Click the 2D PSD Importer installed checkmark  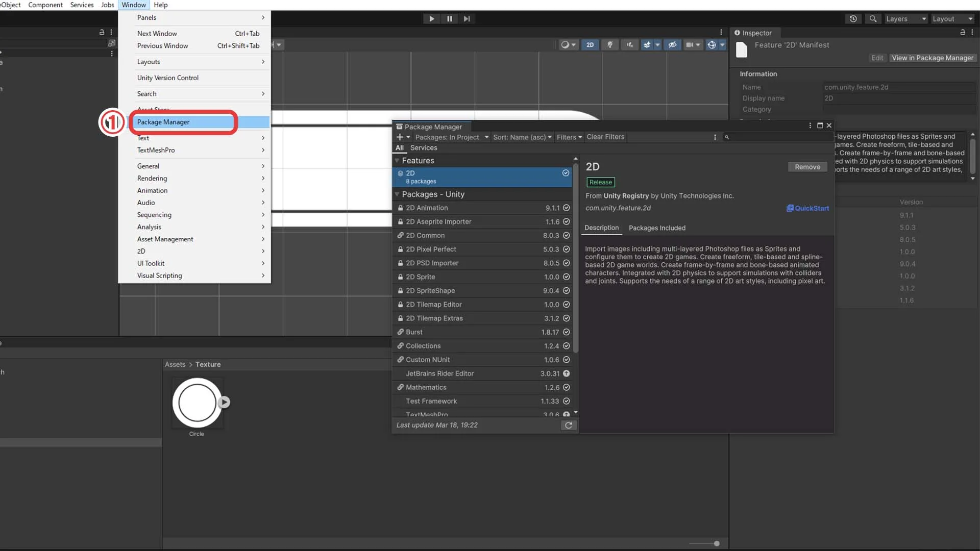(x=566, y=263)
